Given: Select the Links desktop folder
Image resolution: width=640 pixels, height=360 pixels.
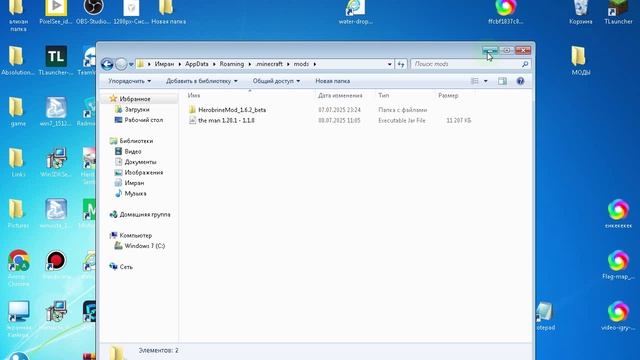Looking at the screenshot, I should pos(18,162).
